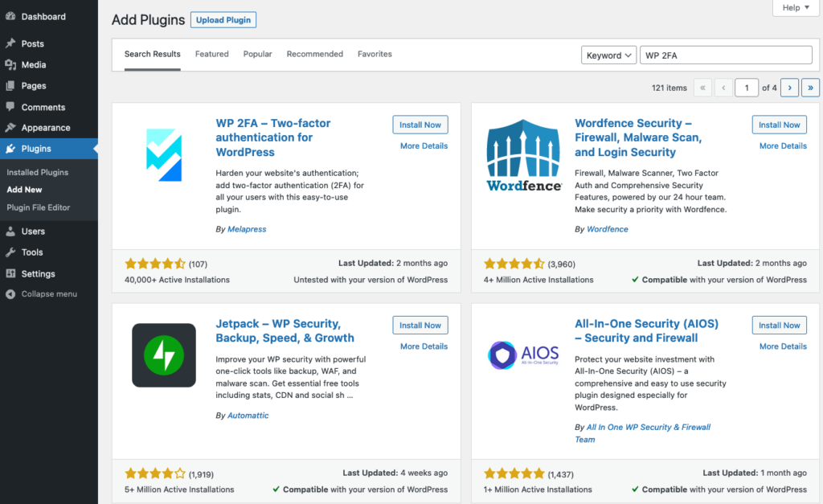
Task: Click the Upload Plugin button
Action: point(223,20)
